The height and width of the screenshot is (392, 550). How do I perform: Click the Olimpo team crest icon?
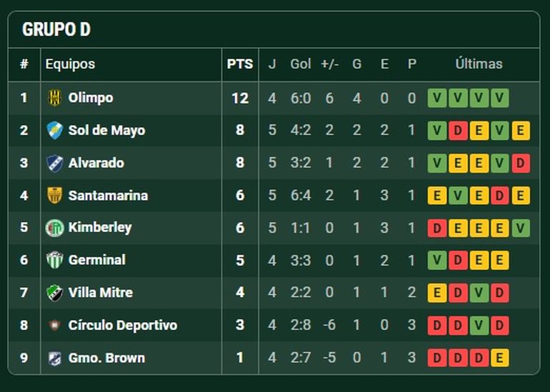[55, 98]
